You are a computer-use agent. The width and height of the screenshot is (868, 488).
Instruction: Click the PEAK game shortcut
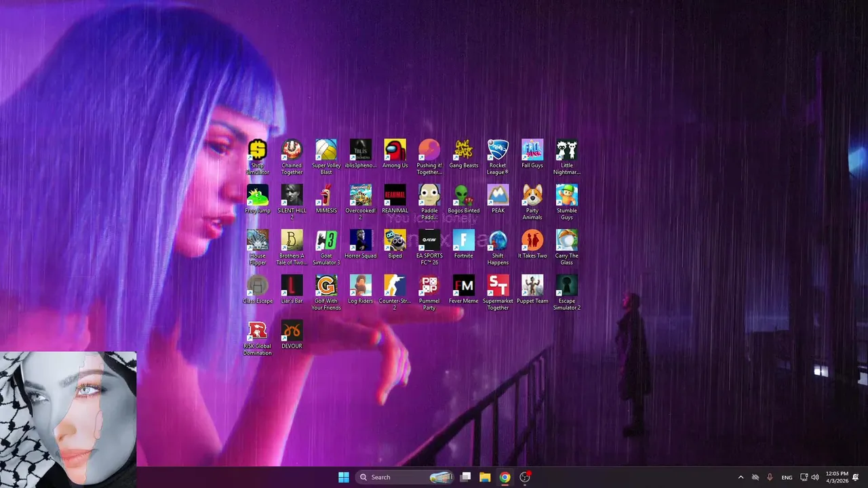[498, 199]
